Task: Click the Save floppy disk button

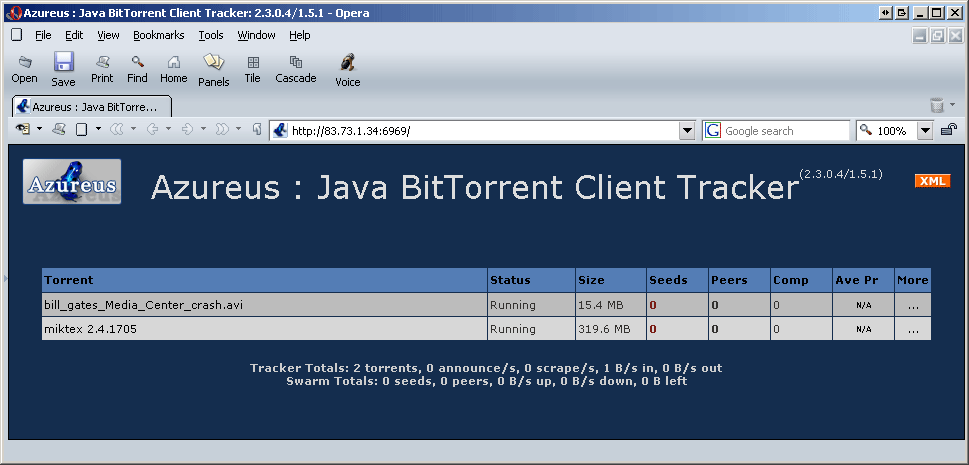Action: 63,69
